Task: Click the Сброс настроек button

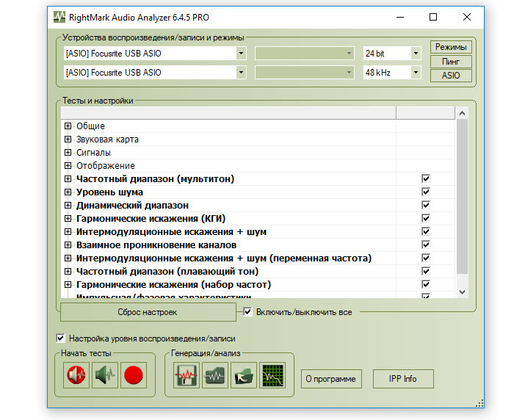Action: pyautogui.click(x=148, y=312)
